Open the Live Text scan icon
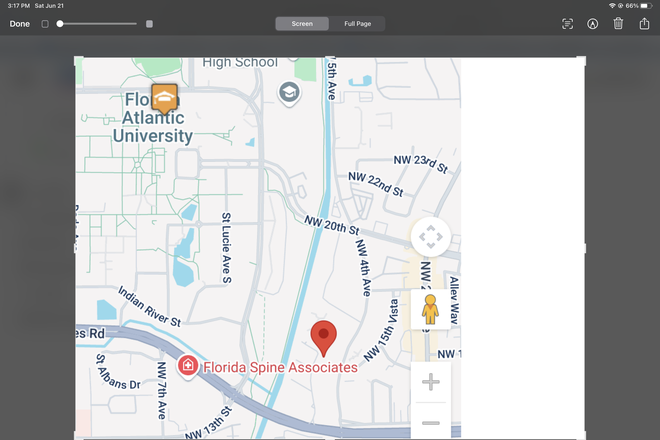The height and width of the screenshot is (440, 660). point(567,24)
